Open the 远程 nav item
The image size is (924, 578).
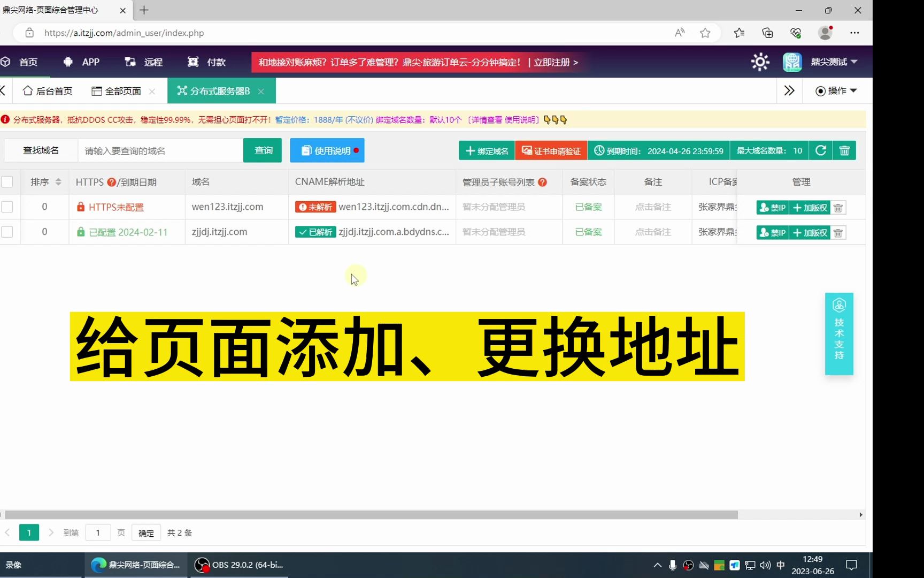coord(144,62)
